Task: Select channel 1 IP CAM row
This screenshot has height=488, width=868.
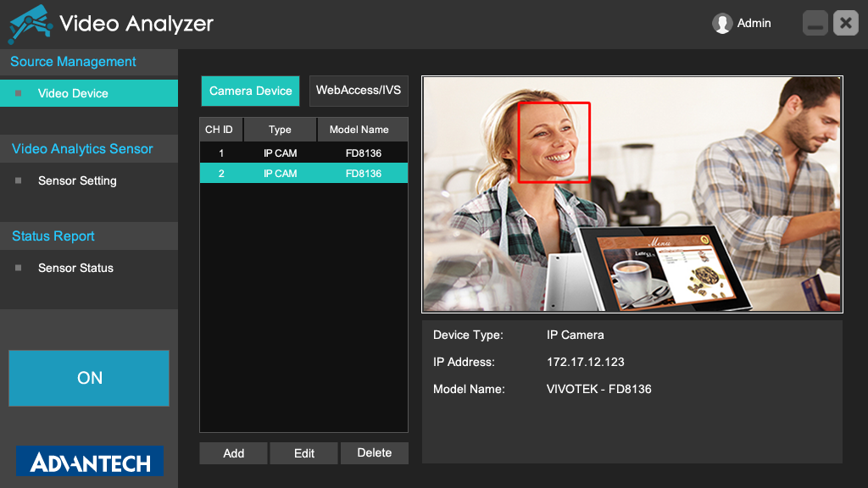Action: (303, 153)
